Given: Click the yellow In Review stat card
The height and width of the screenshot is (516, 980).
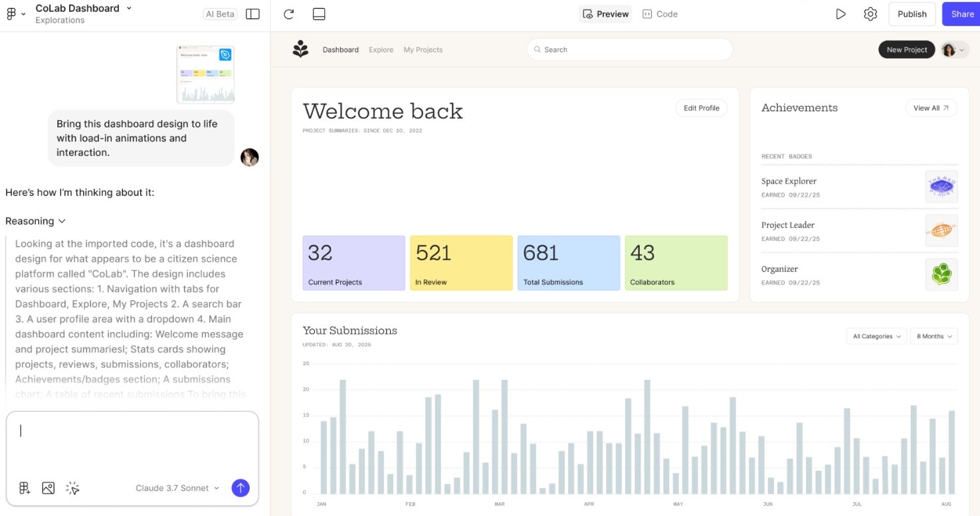Looking at the screenshot, I should [x=461, y=263].
